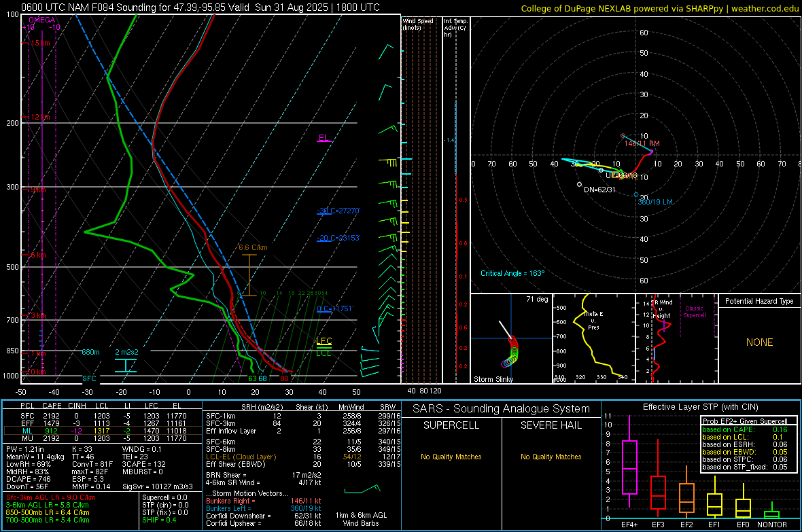Click the '71 deg' slinky tilt value
This screenshot has width=802, height=532.
click(537, 299)
